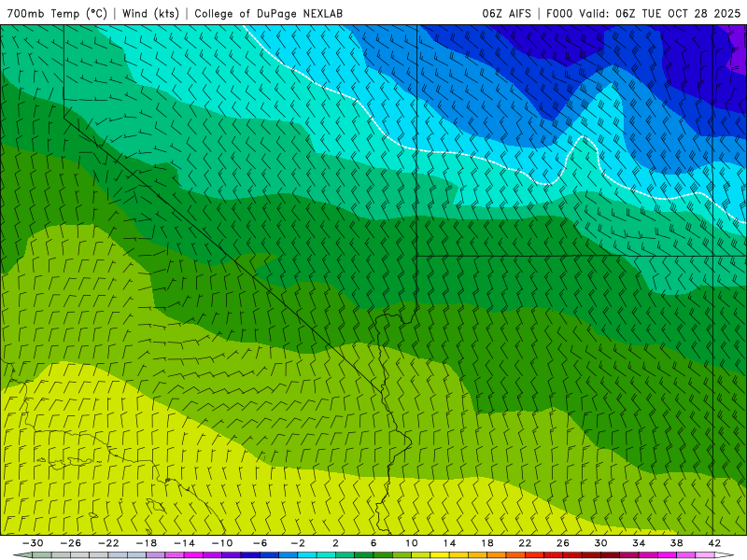
Task: Click the 22 label between 18 and 26
Action: click(x=525, y=543)
